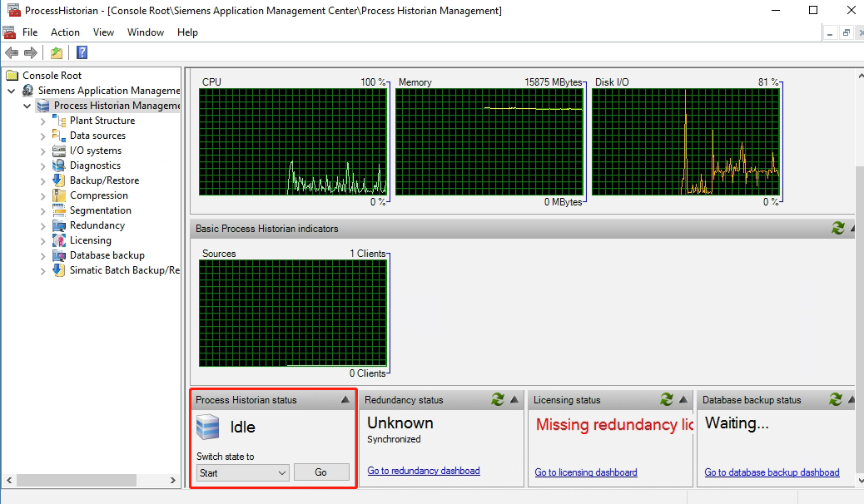This screenshot has width=864, height=504.
Task: Open Go to licensing dashboard link
Action: pos(586,472)
